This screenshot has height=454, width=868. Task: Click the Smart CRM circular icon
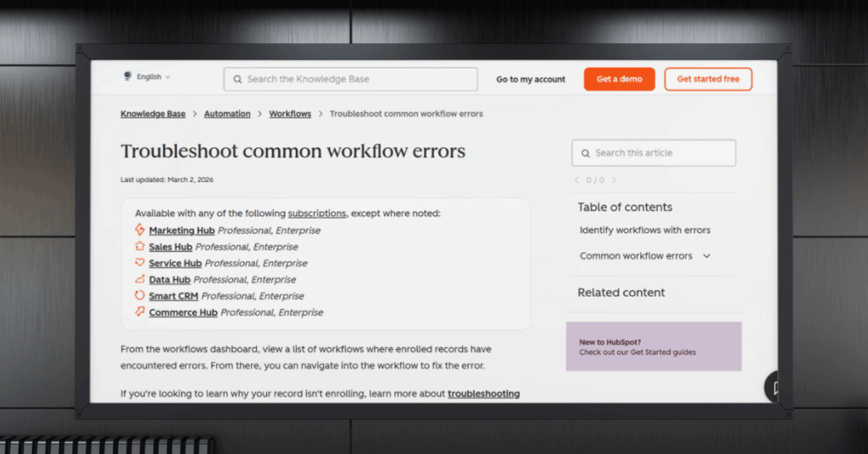[x=140, y=296]
